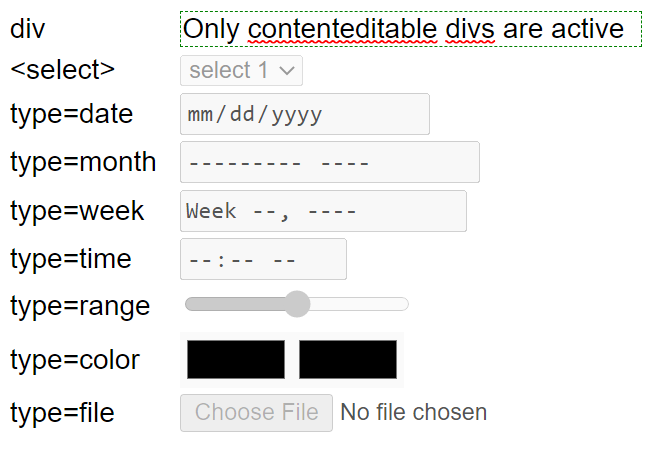
Task: Click the year segment of the week field
Action: tap(332, 212)
